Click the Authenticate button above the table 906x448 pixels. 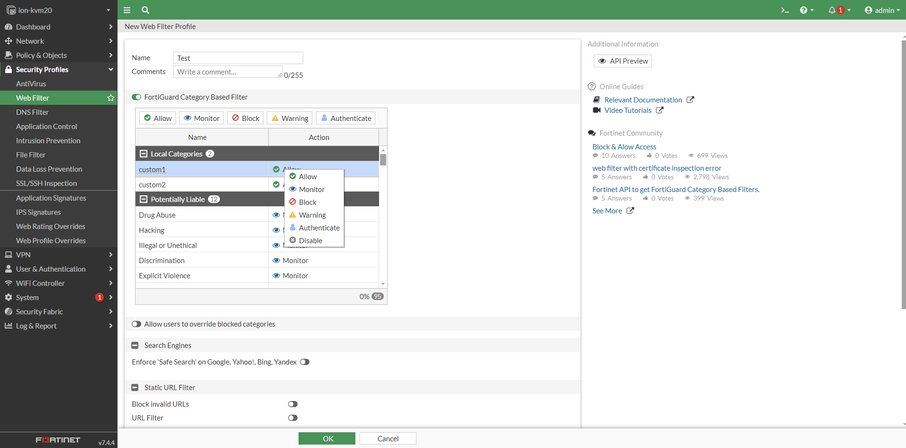(x=346, y=118)
